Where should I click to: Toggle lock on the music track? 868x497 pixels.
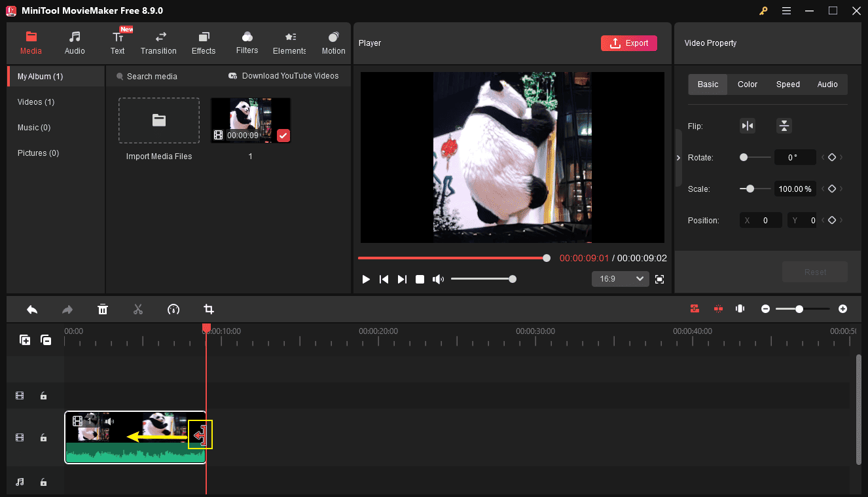click(x=43, y=482)
